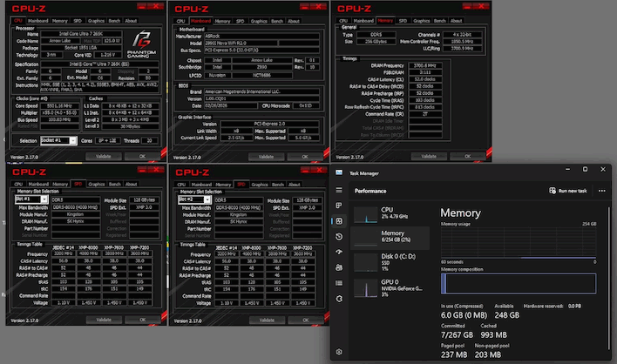Image resolution: width=617 pixels, height=364 pixels.
Task: Click Validate in bottom-left SPD window
Action: point(104,320)
